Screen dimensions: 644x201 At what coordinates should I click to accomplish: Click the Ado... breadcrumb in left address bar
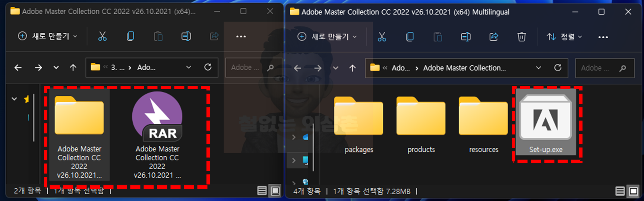(x=146, y=67)
